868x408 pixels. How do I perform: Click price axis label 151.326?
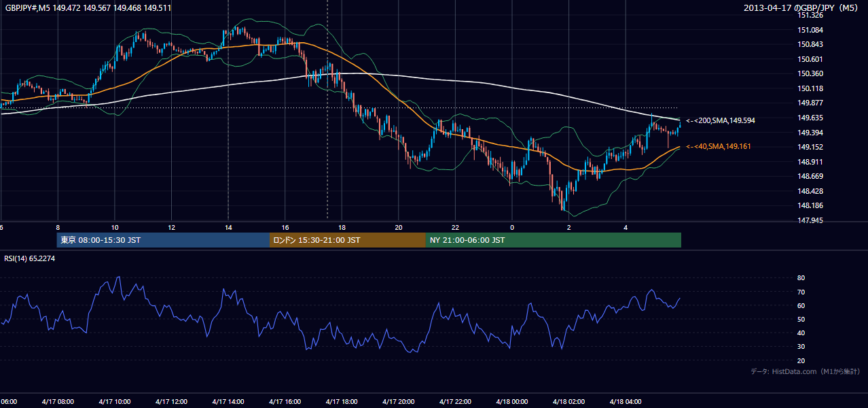810,15
